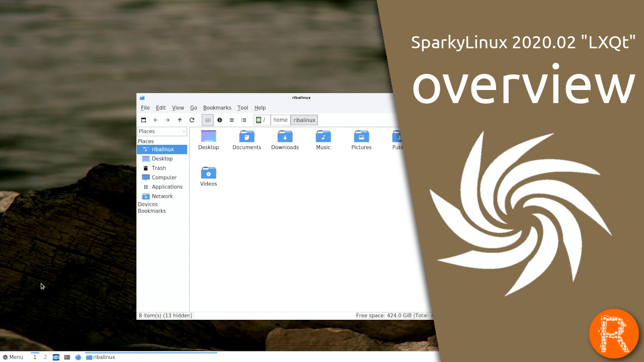Click the Devices section header
Image resolution: width=644 pixels, height=362 pixels.
[x=148, y=205]
